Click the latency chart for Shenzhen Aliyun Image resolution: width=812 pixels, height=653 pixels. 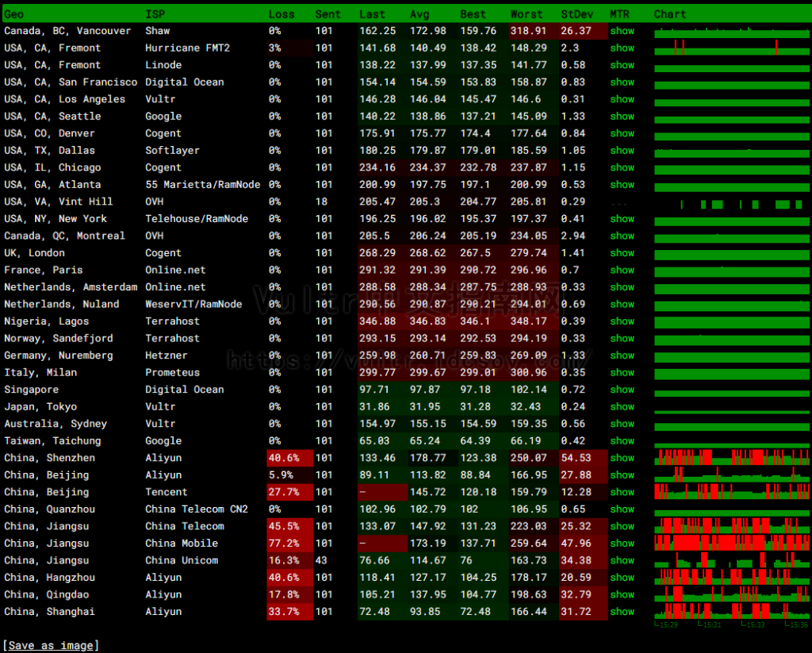(x=732, y=458)
